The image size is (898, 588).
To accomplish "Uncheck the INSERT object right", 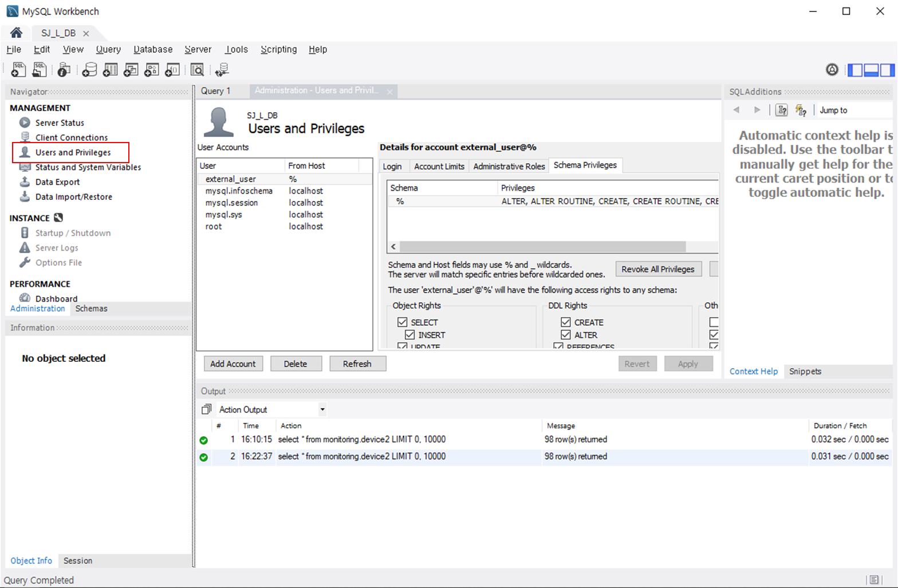I will coord(410,335).
